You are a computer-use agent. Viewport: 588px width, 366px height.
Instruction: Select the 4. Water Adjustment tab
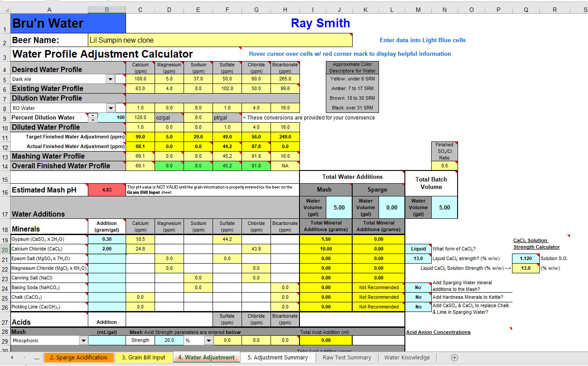[206, 358]
